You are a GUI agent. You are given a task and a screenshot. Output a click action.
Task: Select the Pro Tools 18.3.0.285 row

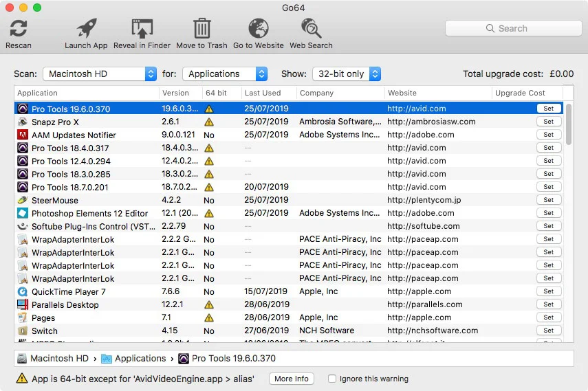(x=289, y=174)
